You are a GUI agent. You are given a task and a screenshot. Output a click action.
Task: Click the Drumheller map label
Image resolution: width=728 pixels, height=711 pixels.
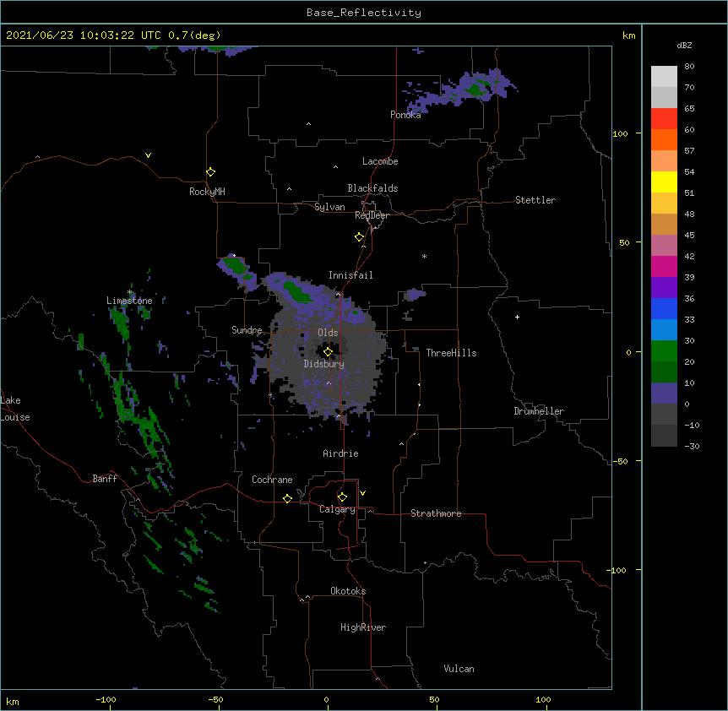click(539, 411)
